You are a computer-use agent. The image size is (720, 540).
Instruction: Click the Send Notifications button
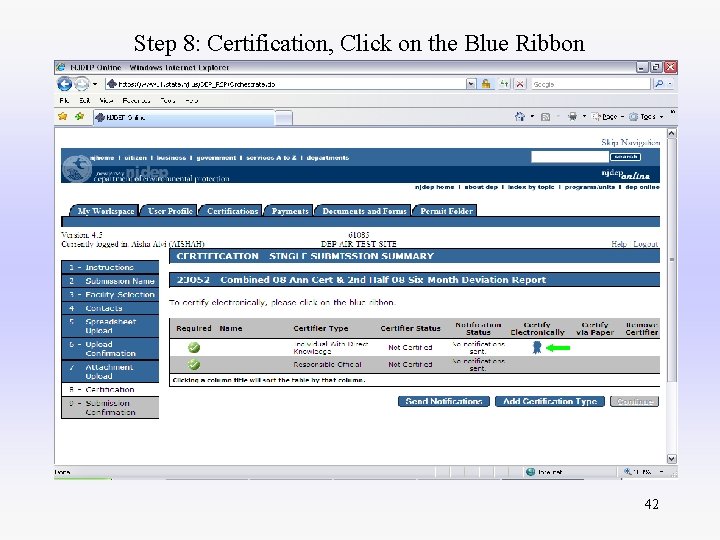[444, 401]
